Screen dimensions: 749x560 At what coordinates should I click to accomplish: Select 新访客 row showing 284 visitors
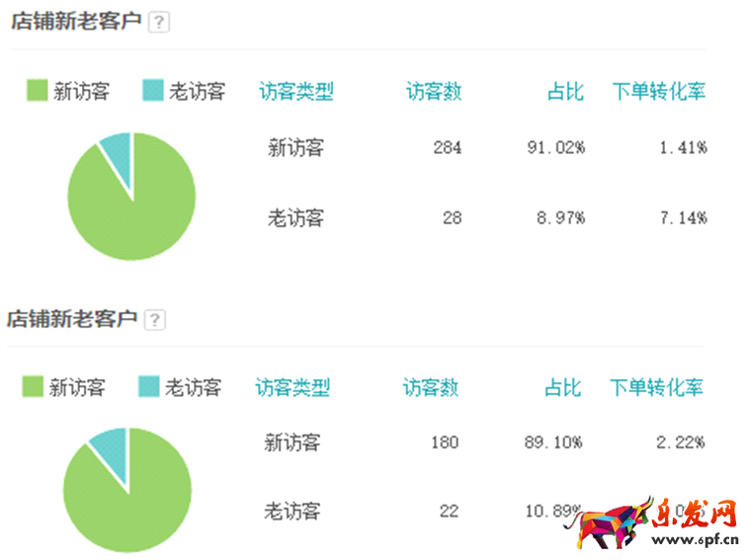coord(487,147)
